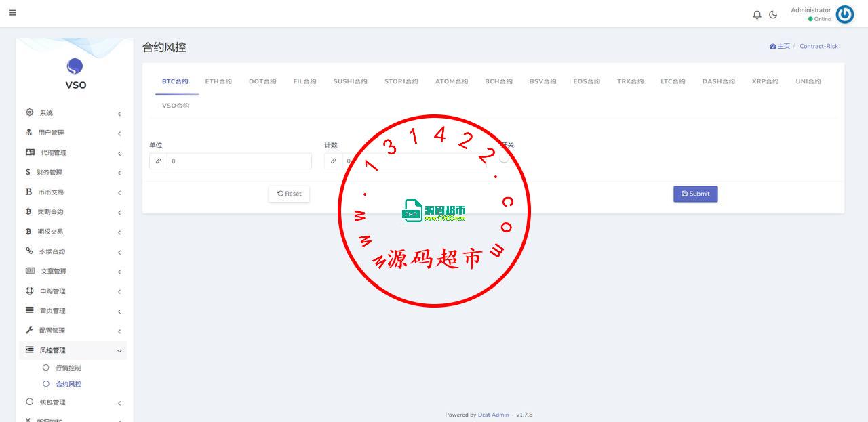Image resolution: width=868 pixels, height=422 pixels.
Task: Toggle the hamburger sidebar menu icon
Action: click(12, 13)
